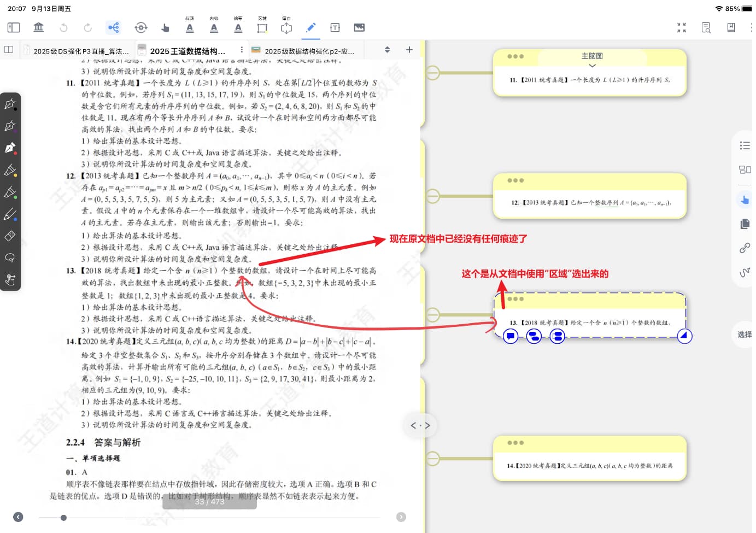Toggle the left sidebar panel

coord(14,27)
